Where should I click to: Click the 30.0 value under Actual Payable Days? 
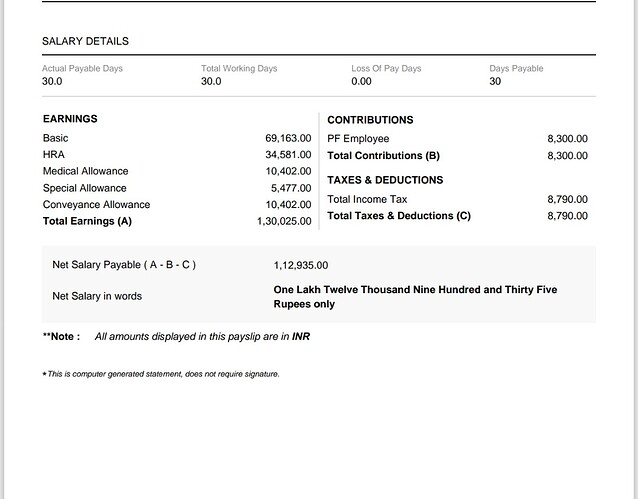tap(52, 81)
